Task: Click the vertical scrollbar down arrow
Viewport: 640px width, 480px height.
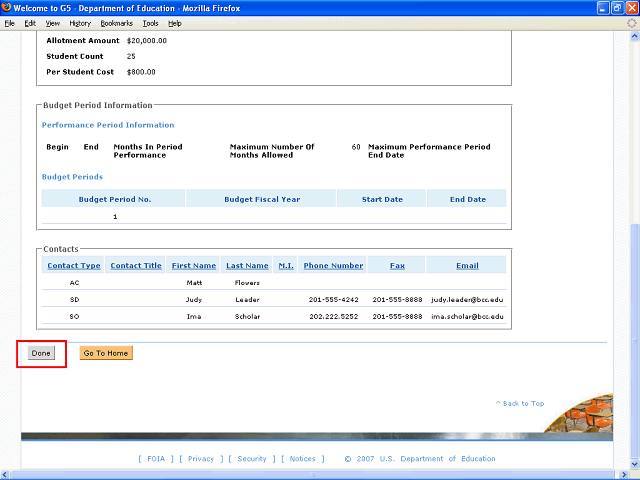Action: (x=635, y=464)
